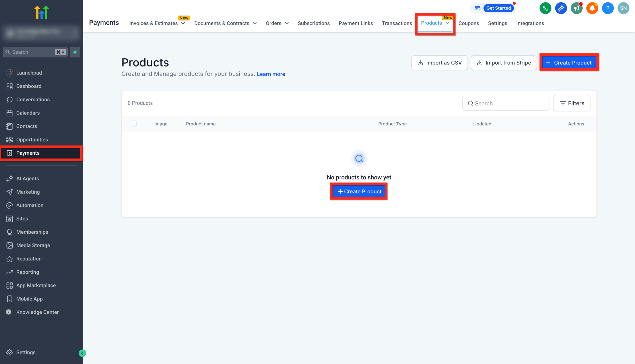The width and height of the screenshot is (635, 364).
Task: Click the product Search field
Action: pos(506,103)
